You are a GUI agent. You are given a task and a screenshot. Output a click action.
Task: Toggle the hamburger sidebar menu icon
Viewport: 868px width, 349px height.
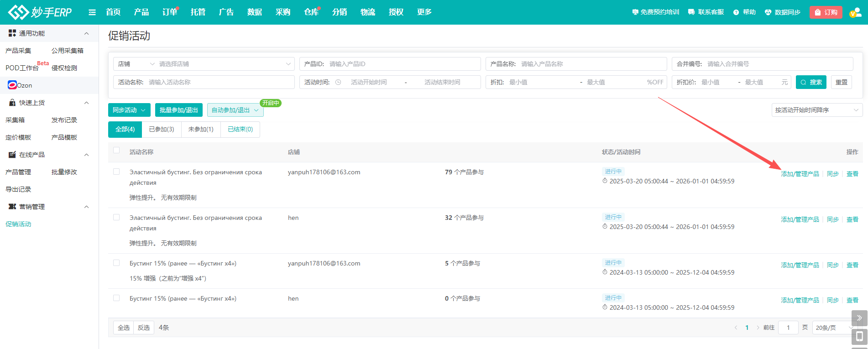tap(92, 12)
